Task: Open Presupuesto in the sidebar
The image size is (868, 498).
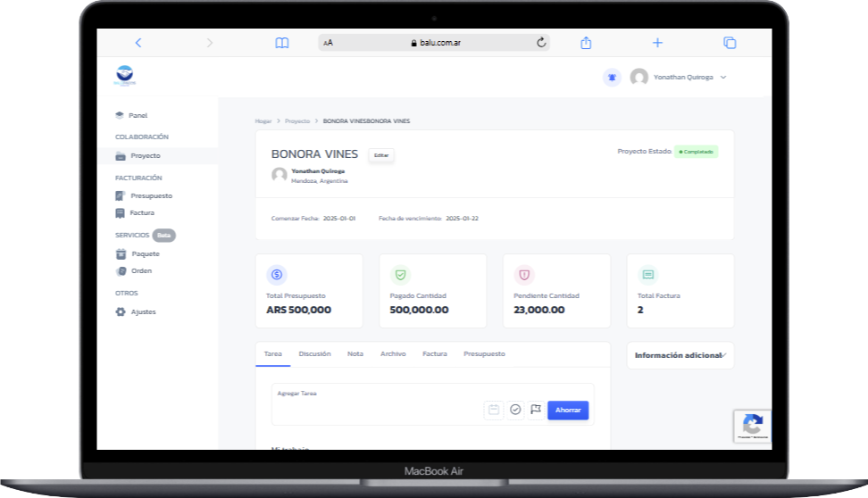Action: click(x=151, y=195)
